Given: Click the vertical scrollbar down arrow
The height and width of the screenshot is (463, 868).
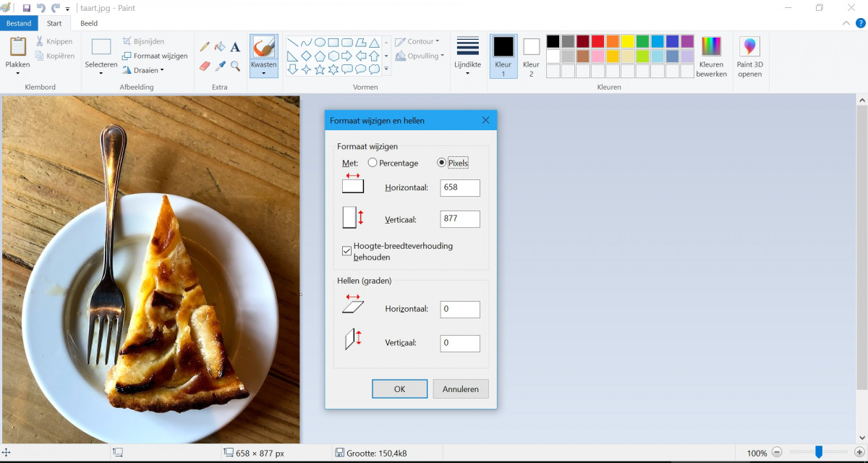Looking at the screenshot, I should (861, 437).
